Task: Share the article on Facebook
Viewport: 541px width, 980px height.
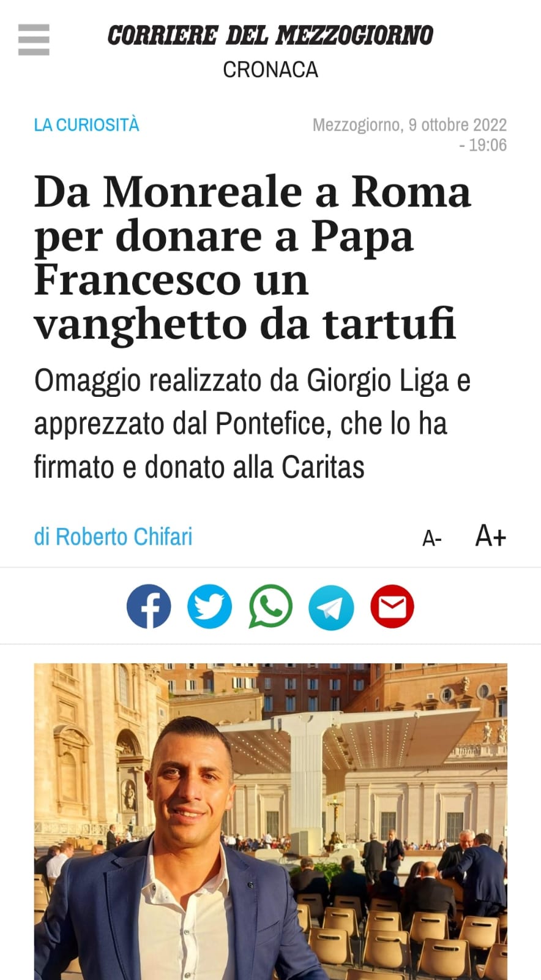Action: 149,606
